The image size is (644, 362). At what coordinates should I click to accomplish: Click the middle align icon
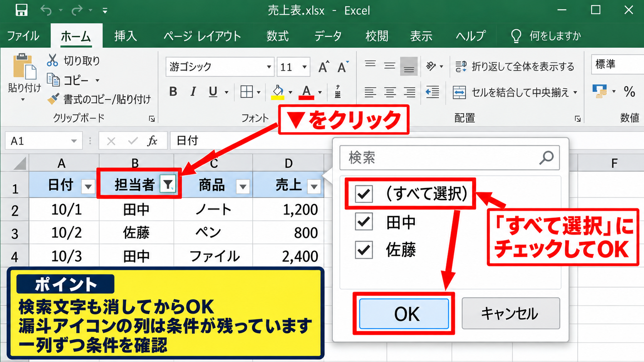pyautogui.click(x=390, y=66)
